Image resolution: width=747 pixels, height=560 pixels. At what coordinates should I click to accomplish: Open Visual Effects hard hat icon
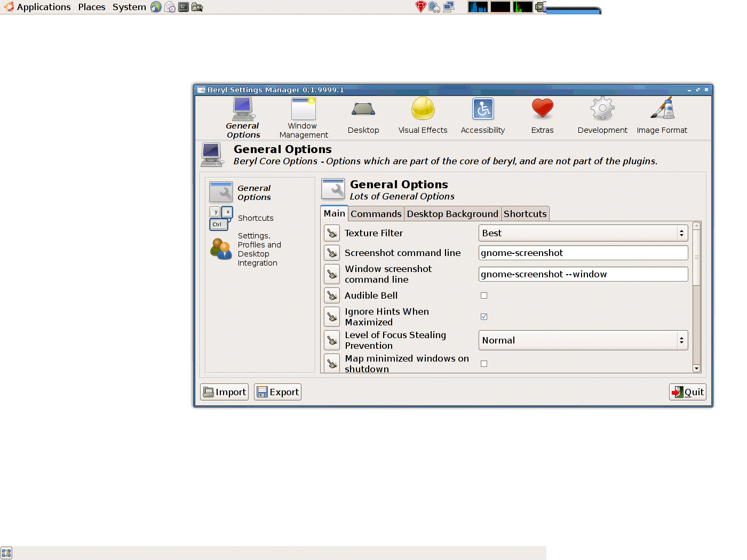coord(423,109)
